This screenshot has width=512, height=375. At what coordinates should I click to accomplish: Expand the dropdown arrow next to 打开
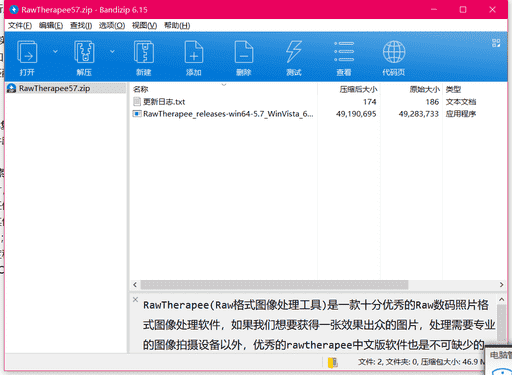[55, 51]
